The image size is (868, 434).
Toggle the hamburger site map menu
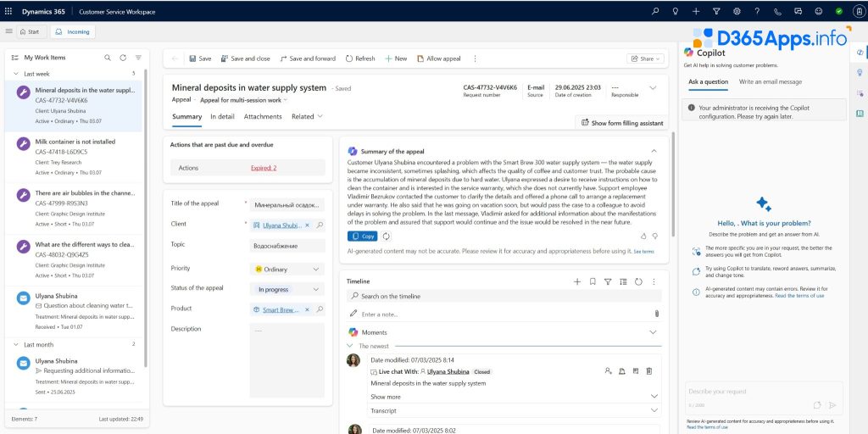(x=8, y=31)
